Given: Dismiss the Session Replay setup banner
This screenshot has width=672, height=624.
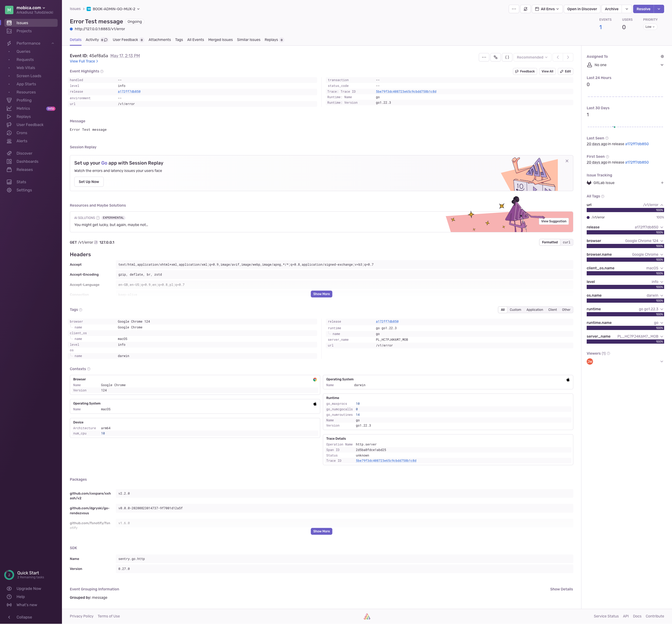Looking at the screenshot, I should click(x=567, y=161).
